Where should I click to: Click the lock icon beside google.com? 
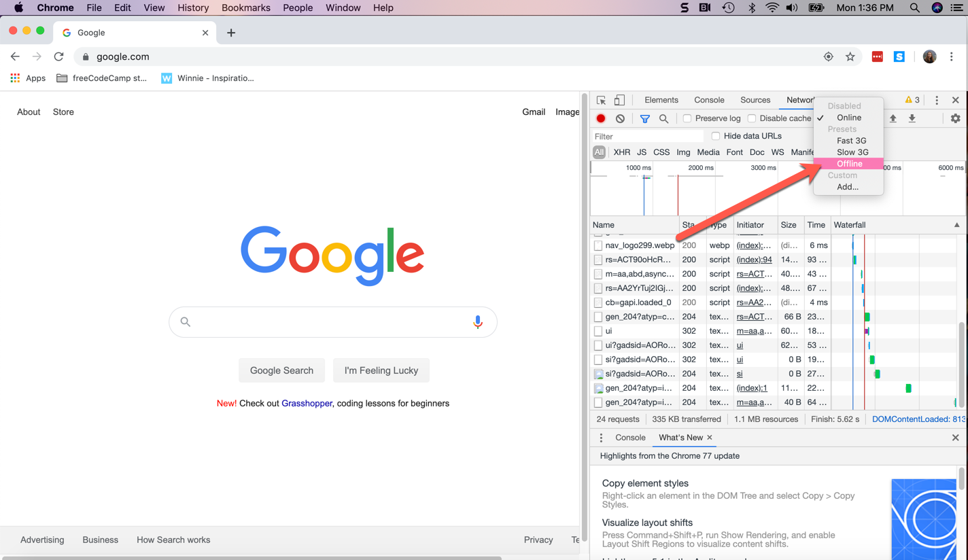pyautogui.click(x=86, y=57)
